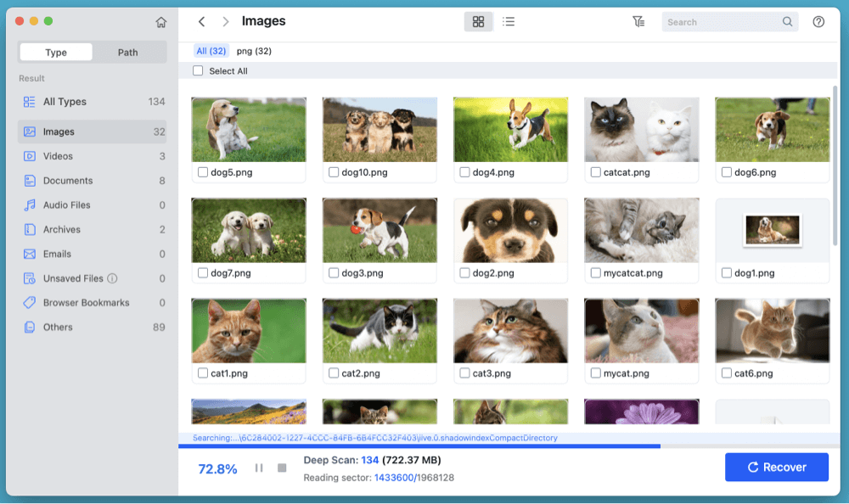Switch to list view layout
The width and height of the screenshot is (849, 504).
point(509,22)
